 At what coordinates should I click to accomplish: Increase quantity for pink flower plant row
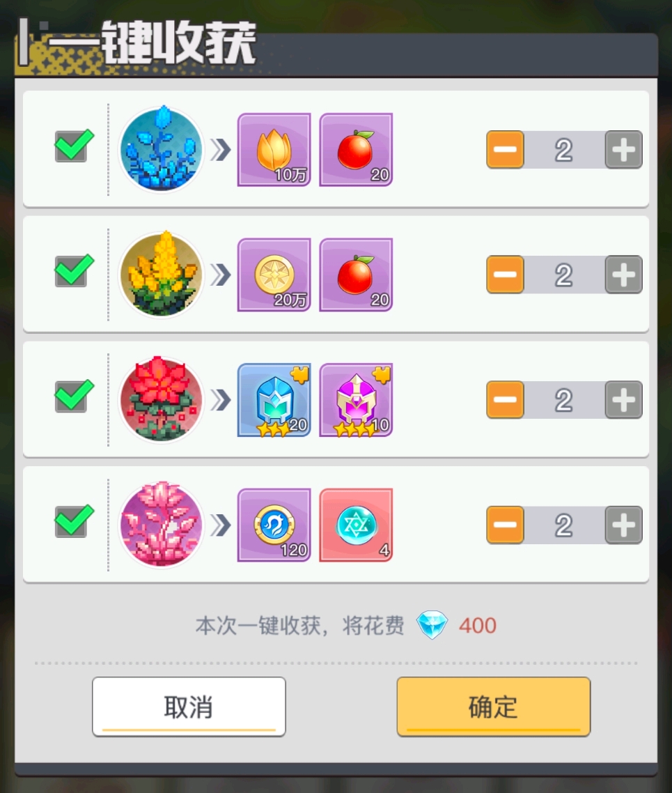click(x=624, y=525)
